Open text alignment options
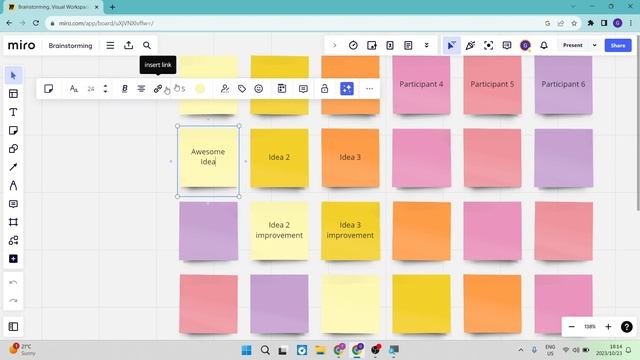This screenshot has height=360, width=640. coord(141,89)
